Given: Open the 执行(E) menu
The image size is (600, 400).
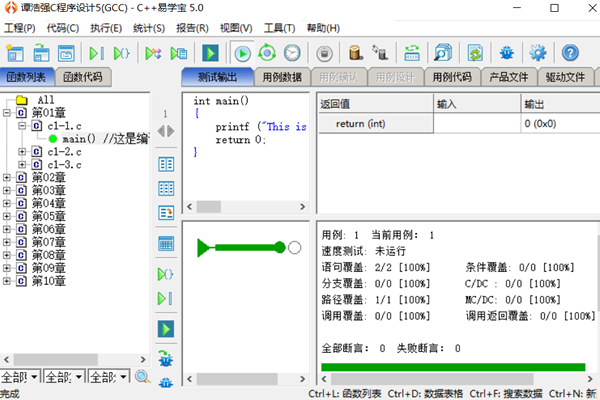Looking at the screenshot, I should pos(106,28).
